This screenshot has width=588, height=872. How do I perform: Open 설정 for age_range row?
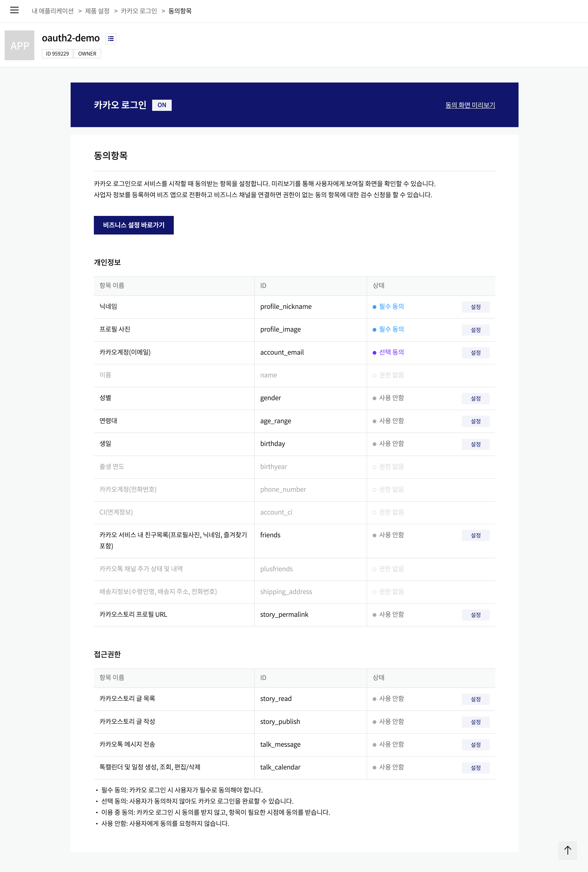click(476, 421)
